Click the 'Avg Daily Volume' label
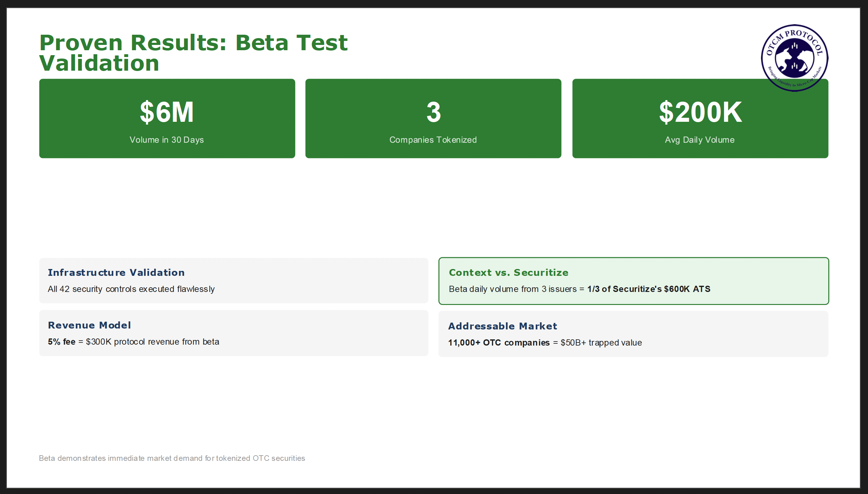This screenshot has width=868, height=494. (x=700, y=140)
